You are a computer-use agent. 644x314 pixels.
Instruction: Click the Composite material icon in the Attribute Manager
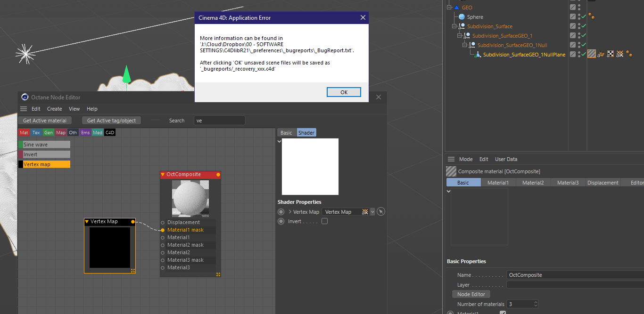451,171
